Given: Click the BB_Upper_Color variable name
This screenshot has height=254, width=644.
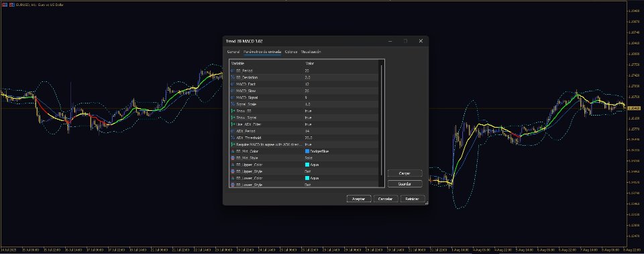Looking at the screenshot, I should point(250,165).
